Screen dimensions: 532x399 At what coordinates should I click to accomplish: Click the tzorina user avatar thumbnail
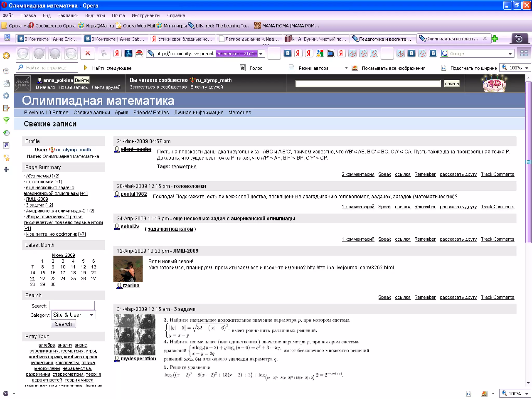128,269
